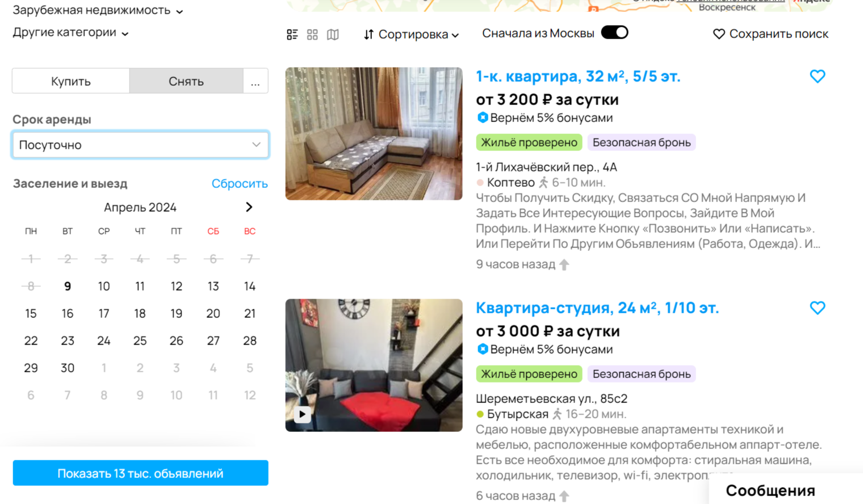This screenshot has height=504, width=863.
Task: Click the '...' more options button
Action: pos(255,81)
